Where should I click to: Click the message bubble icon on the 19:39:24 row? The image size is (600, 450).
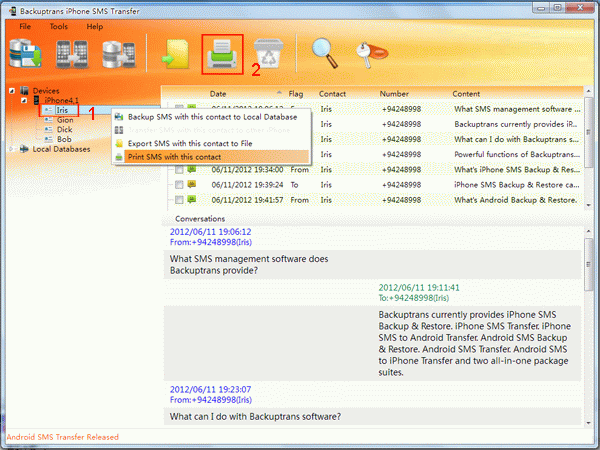click(192, 184)
